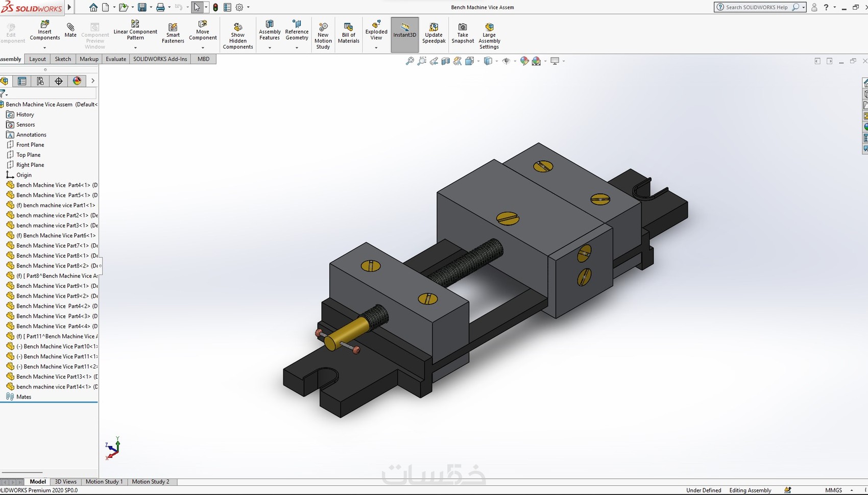Click the Section View icon
Viewport: 868px width, 495px height.
(x=446, y=61)
